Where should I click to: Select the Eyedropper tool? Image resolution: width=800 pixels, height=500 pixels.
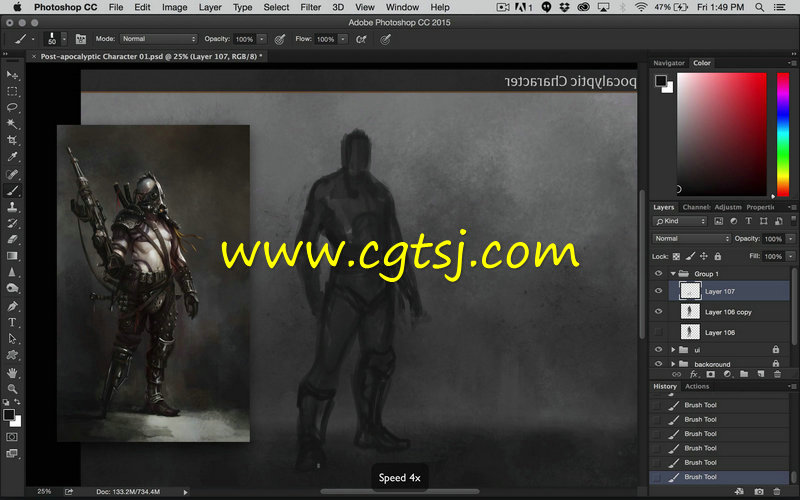click(12, 157)
